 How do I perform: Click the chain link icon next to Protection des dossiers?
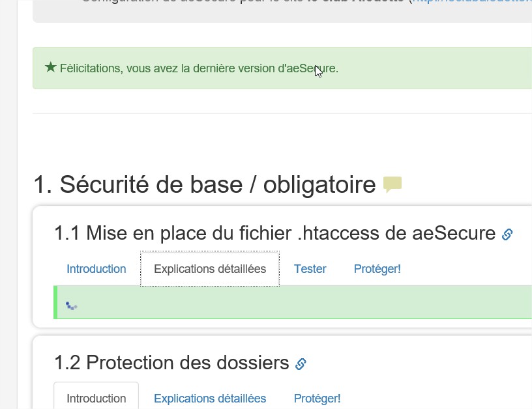pos(301,364)
